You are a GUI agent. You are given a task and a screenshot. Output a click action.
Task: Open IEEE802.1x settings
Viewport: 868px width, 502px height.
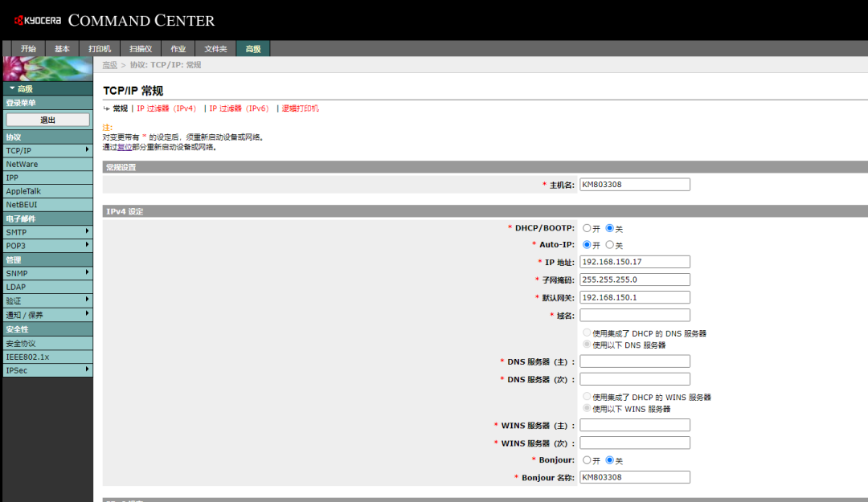tap(47, 357)
